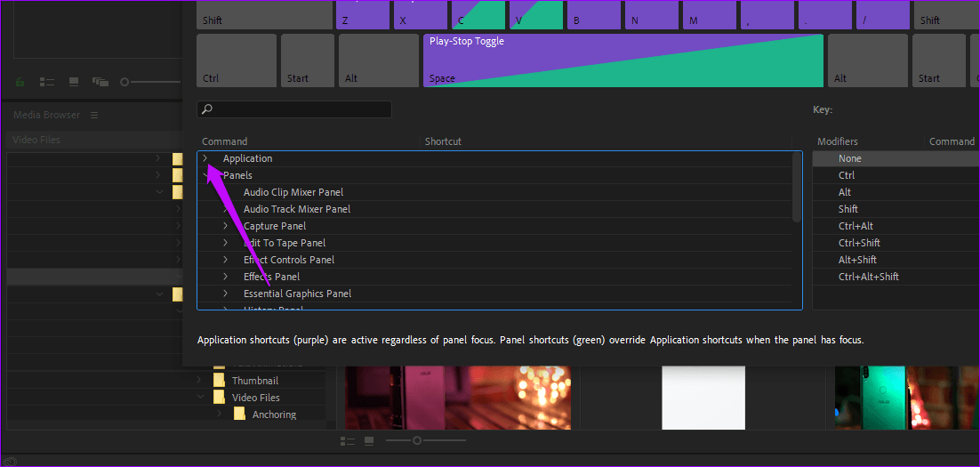The image size is (980, 467).
Task: Collapse the Video Files folder in browser tree
Action: (x=199, y=398)
